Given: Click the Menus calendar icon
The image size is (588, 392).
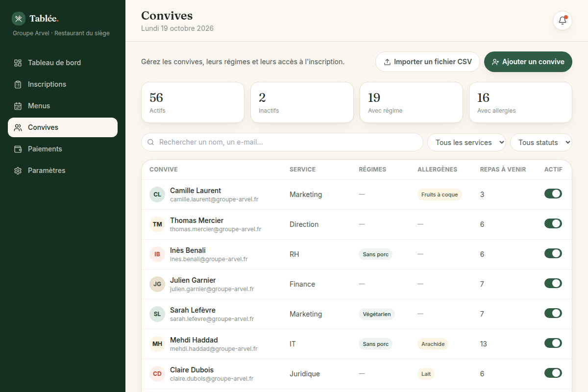Looking at the screenshot, I should click(18, 106).
